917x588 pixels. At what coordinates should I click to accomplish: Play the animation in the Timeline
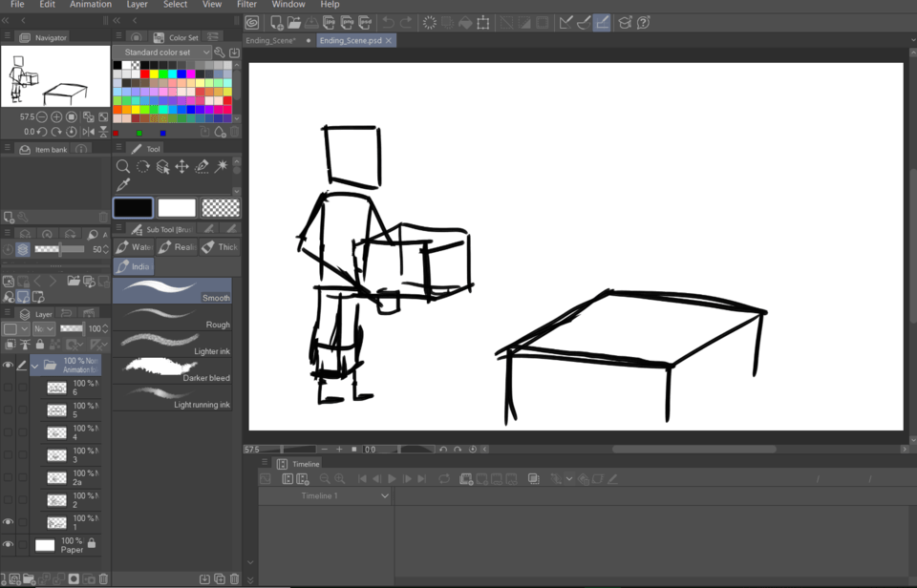coord(392,479)
